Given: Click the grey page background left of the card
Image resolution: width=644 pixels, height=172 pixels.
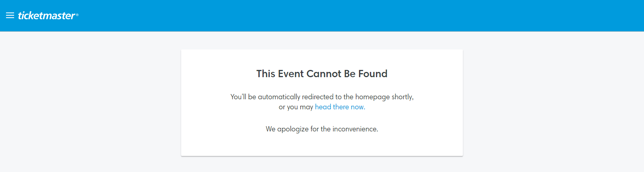Looking at the screenshot, I should (91, 100).
